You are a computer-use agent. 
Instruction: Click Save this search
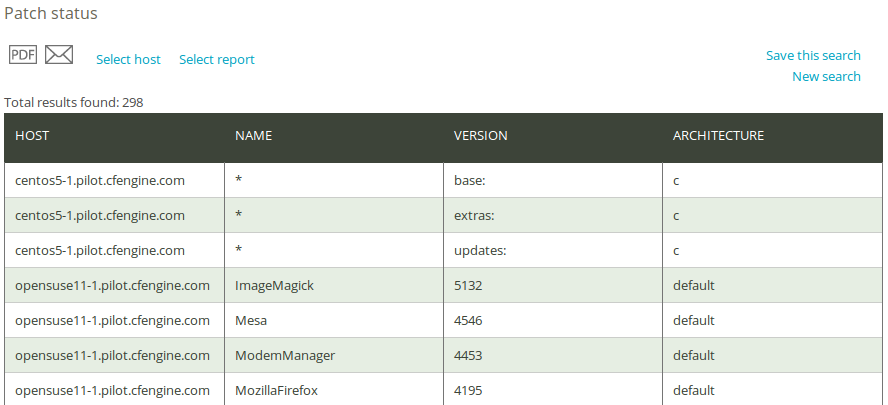813,56
